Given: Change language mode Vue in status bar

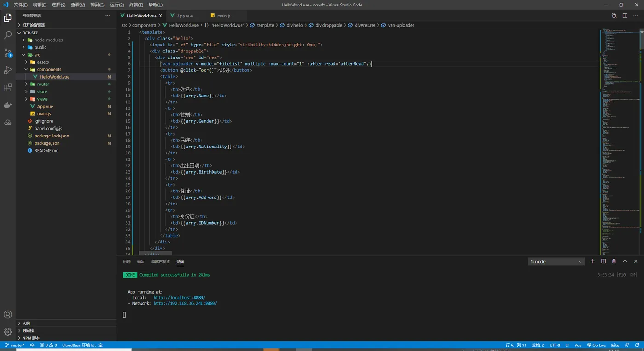Looking at the screenshot, I should coord(578,345).
